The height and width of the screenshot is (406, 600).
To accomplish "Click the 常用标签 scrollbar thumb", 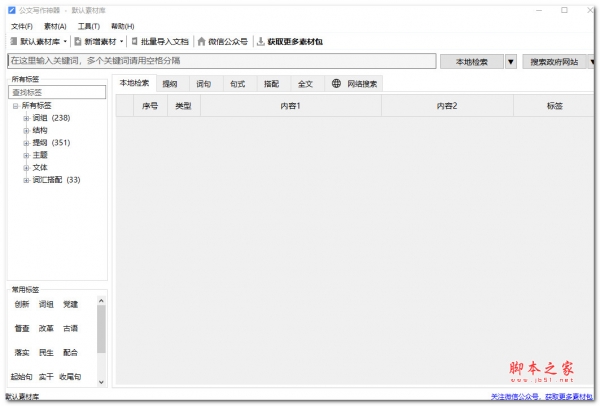I will pos(101,329).
